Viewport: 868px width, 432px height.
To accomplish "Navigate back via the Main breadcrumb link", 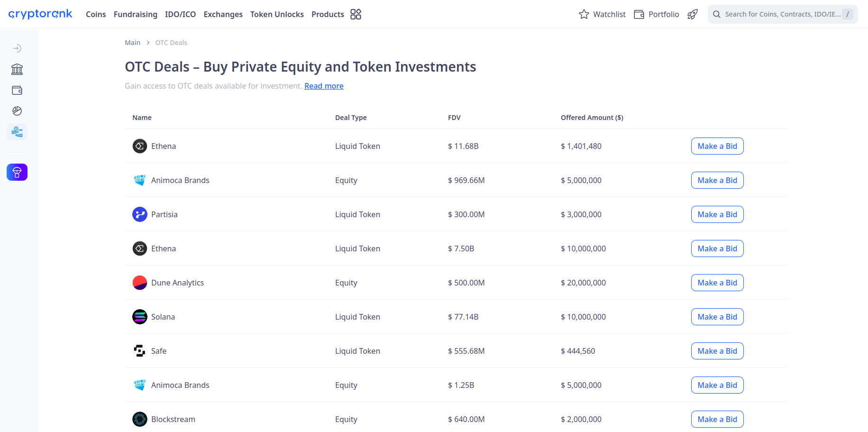I will pos(132,42).
